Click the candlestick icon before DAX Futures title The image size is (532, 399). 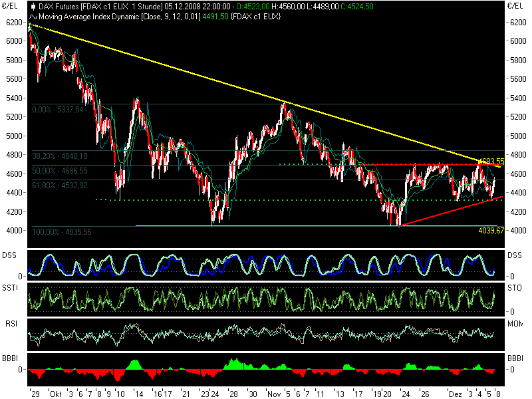click(33, 7)
